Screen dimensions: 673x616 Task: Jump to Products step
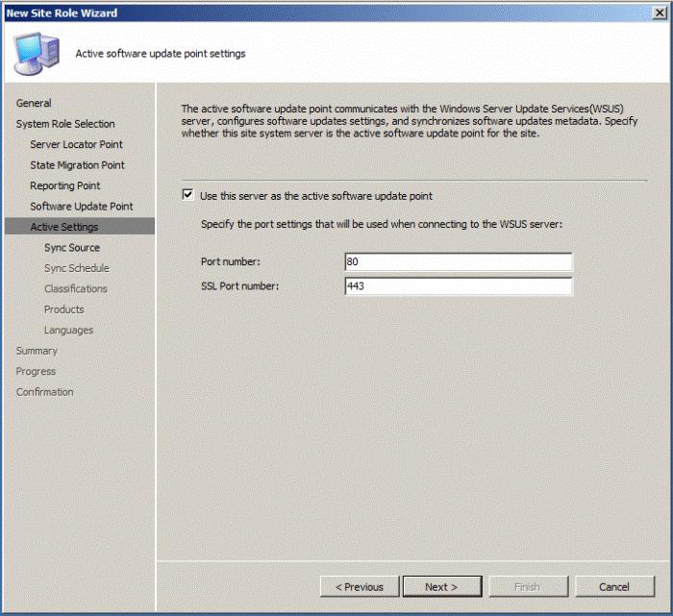[64, 309]
